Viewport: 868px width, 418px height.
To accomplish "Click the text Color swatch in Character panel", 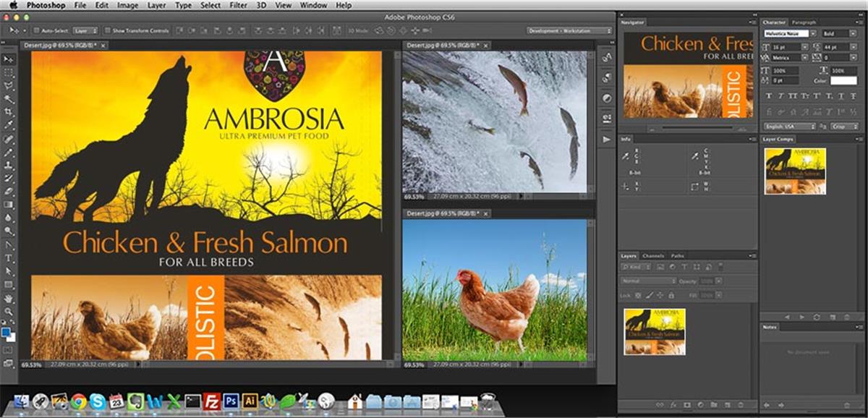I will [x=843, y=81].
